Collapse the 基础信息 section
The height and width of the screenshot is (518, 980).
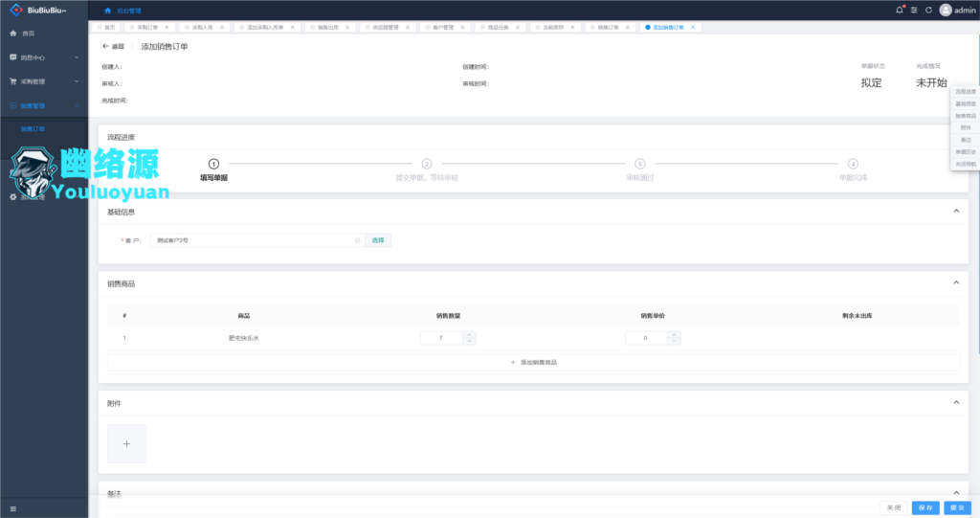[x=956, y=211]
